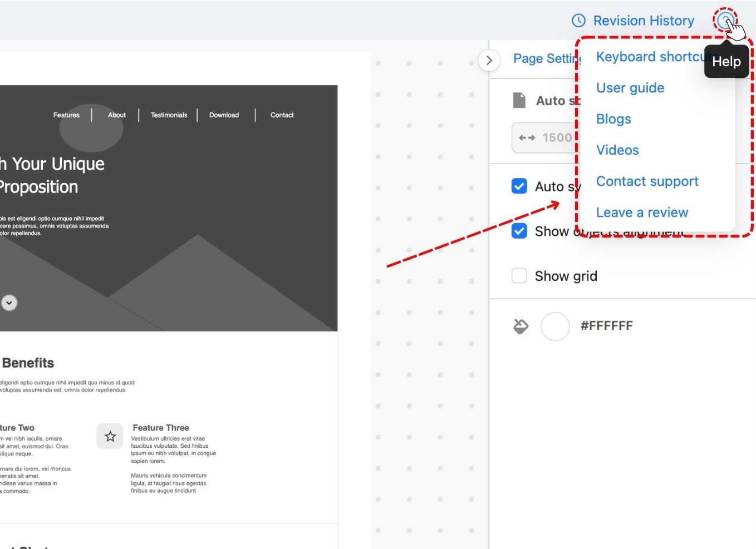756x549 pixels.
Task: Click the page document icon
Action: (519, 101)
